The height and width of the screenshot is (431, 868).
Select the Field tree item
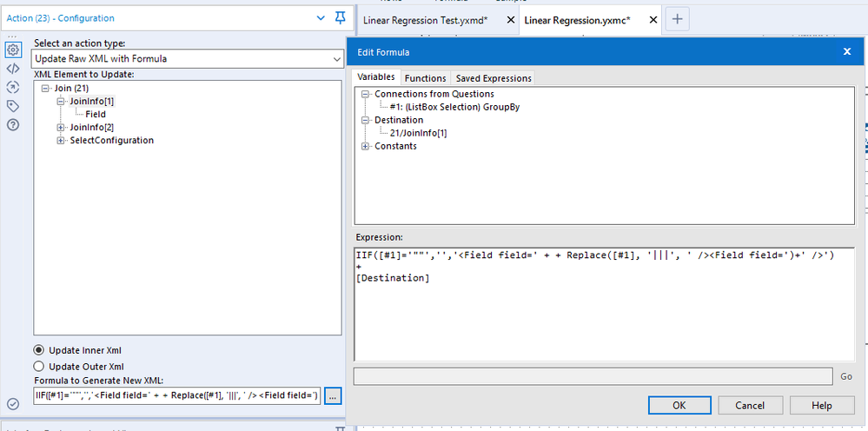click(96, 115)
